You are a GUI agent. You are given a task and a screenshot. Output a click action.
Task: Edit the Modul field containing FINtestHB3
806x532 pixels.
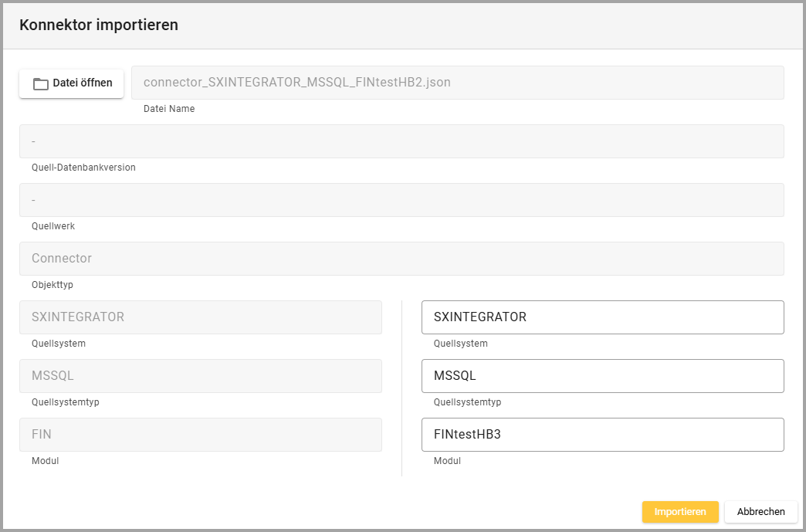click(602, 435)
